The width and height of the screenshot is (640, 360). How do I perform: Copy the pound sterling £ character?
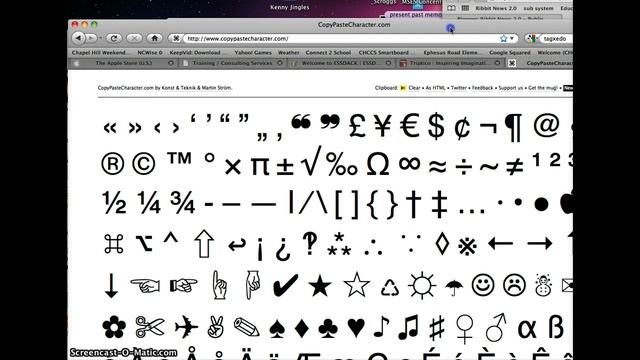coord(358,125)
